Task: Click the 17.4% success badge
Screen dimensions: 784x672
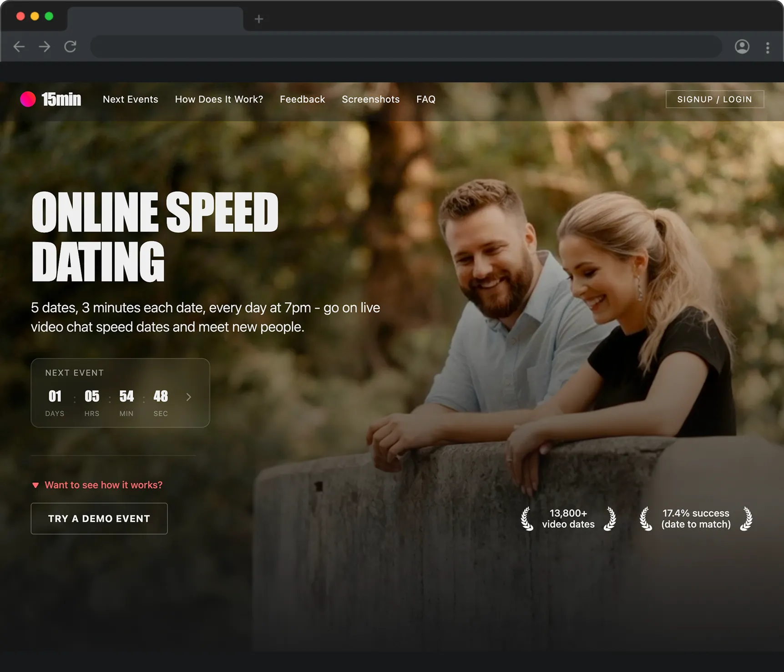Action: pos(696,519)
